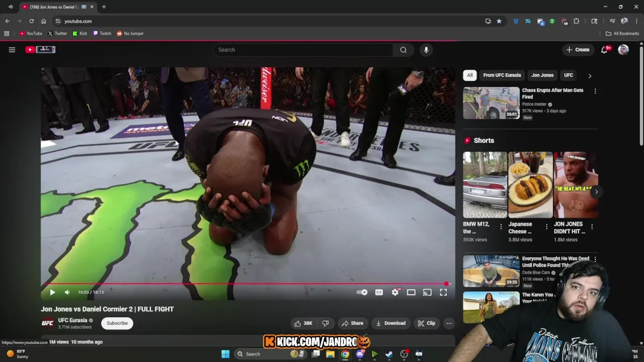
Task: Open the Create menu
Action: point(578,50)
